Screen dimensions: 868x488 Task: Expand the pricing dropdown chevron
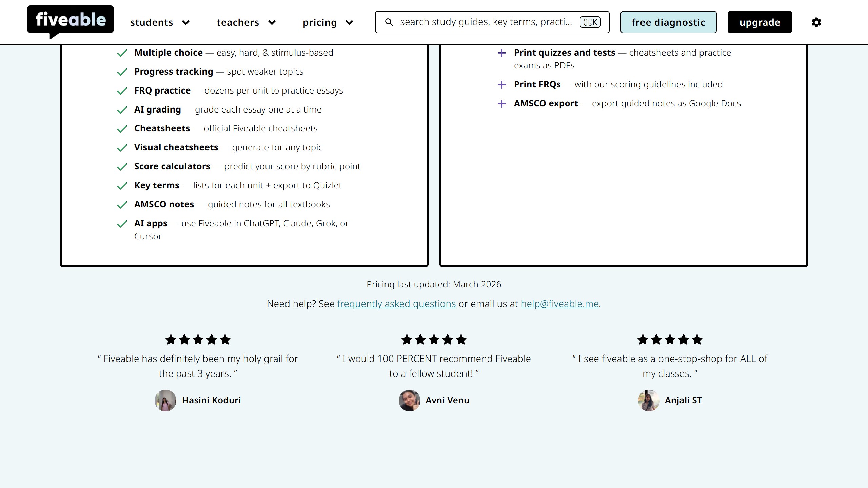349,23
